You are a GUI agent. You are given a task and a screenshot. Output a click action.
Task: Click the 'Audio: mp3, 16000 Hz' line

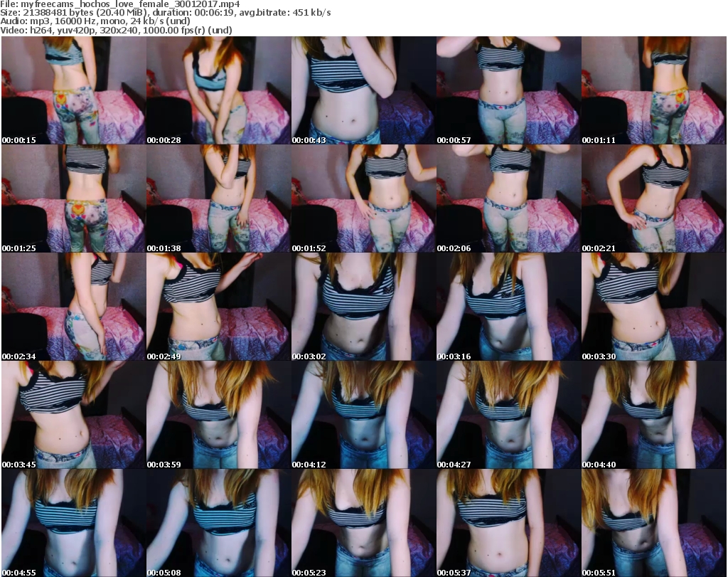pos(95,21)
